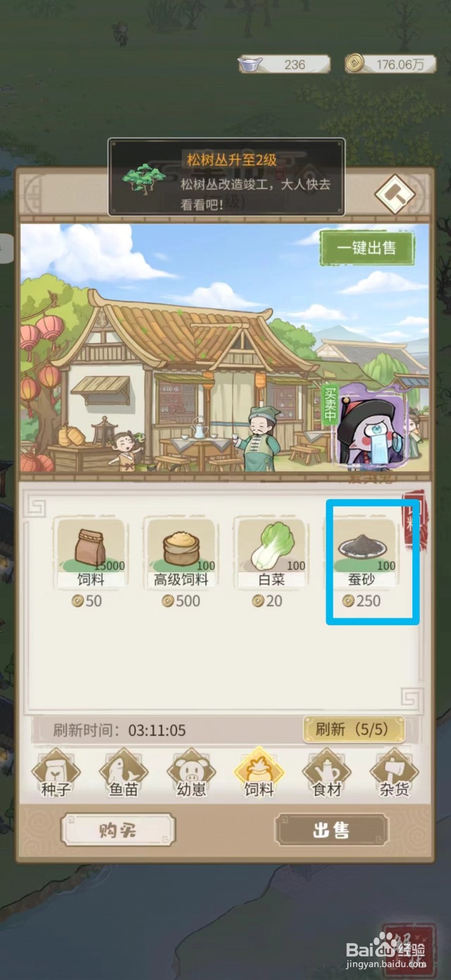Open the 鱼苗 fish fry category
This screenshot has height=980, width=451.
pos(124,774)
